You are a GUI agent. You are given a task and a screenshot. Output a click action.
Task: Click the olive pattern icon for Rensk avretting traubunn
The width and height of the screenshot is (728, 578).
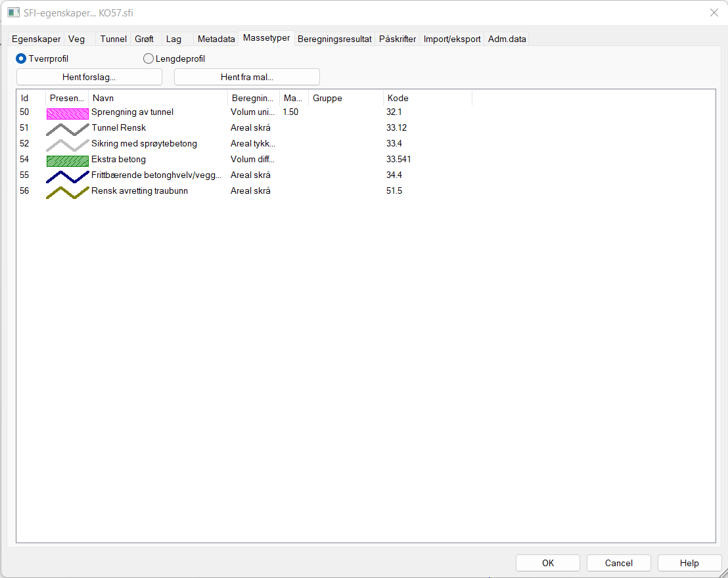click(67, 190)
